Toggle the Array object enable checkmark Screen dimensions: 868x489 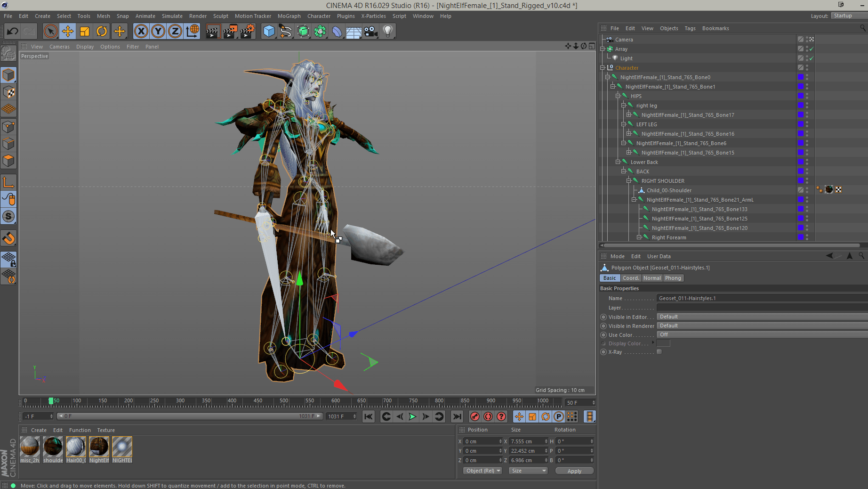point(812,49)
